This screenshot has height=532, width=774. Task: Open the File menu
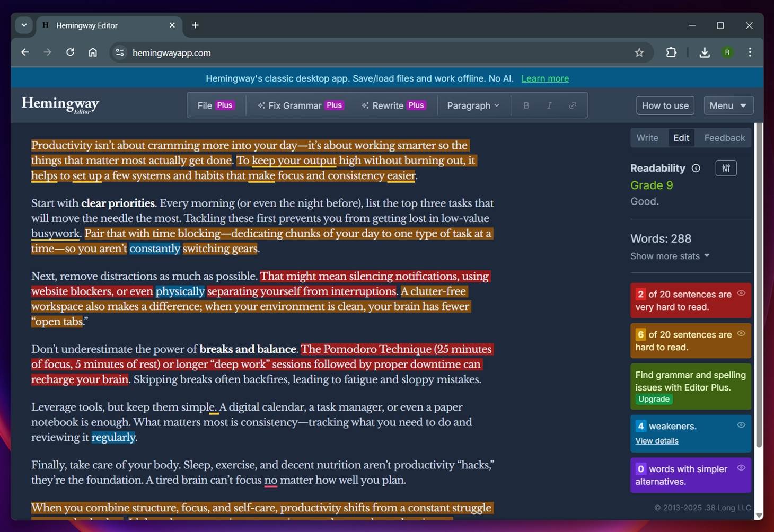click(x=215, y=105)
